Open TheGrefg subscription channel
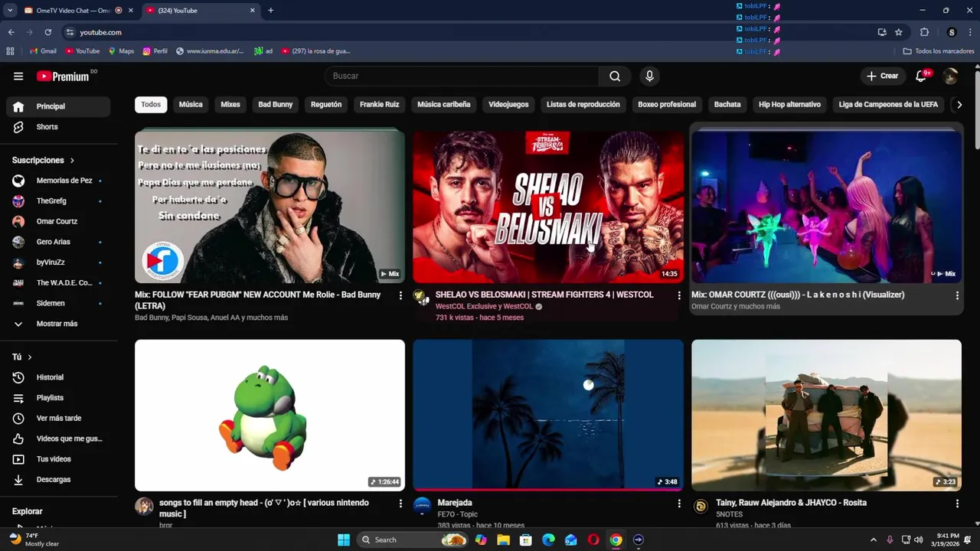Viewport: 980px width, 551px height. click(x=58, y=201)
